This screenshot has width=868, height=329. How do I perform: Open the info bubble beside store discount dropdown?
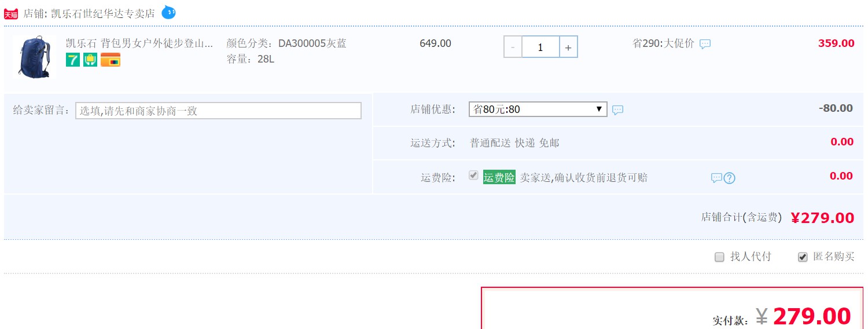coord(618,110)
